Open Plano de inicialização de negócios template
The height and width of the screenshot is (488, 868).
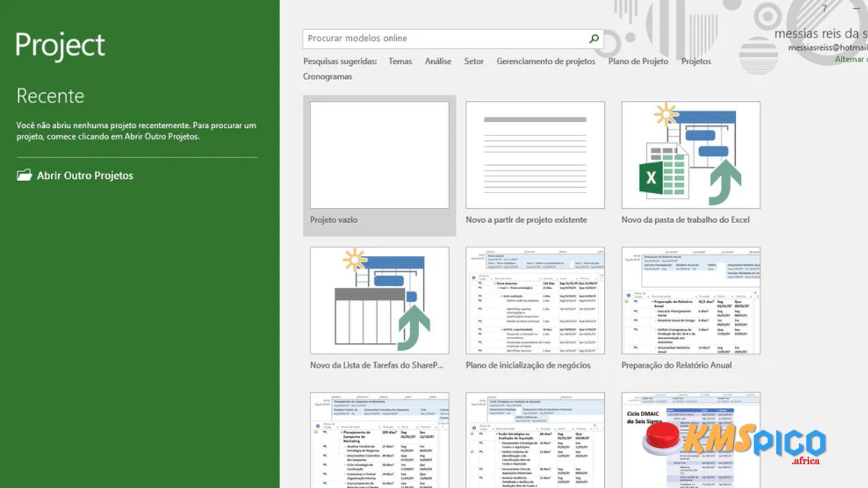click(x=535, y=300)
